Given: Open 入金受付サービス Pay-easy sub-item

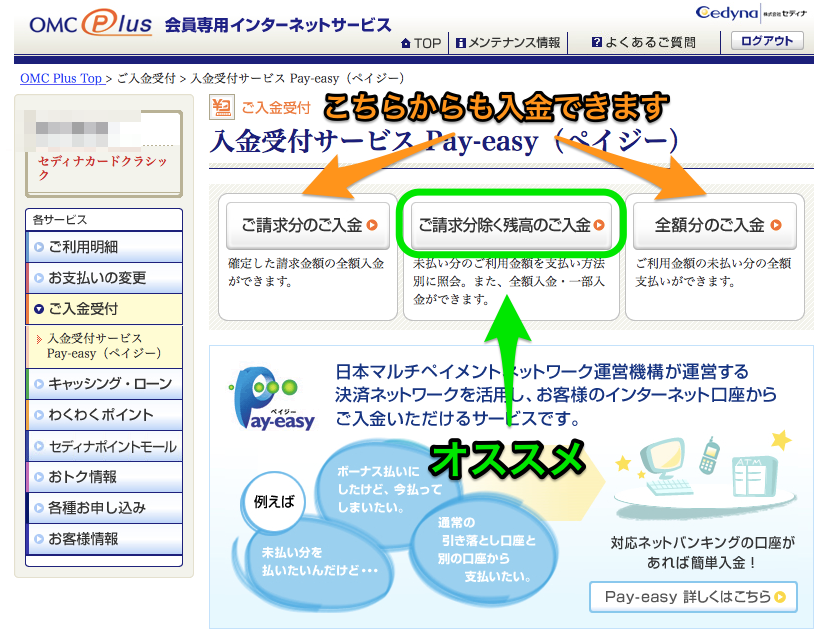Looking at the screenshot, I should point(105,346).
